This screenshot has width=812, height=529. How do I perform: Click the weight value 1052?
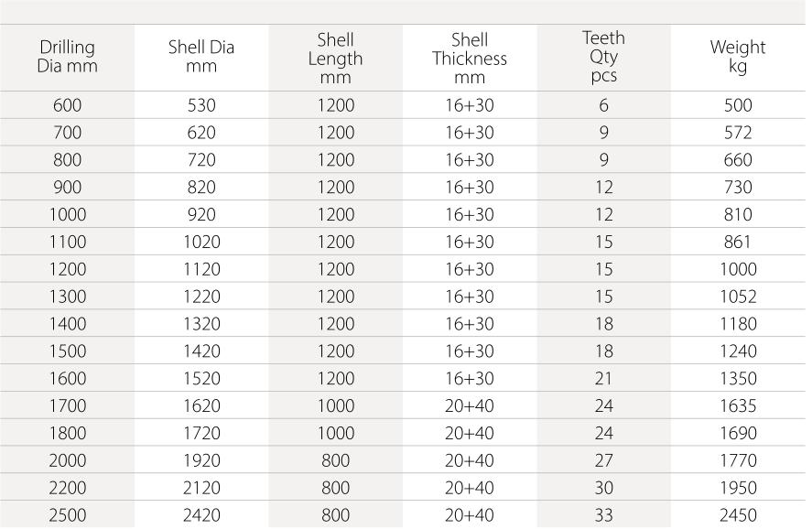point(738,297)
